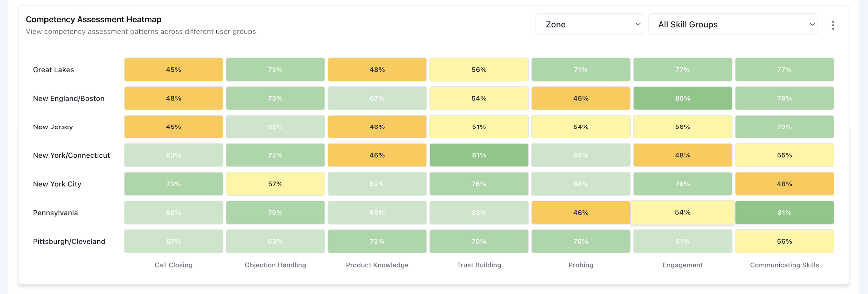Click the Objection Handling column label
The width and height of the screenshot is (868, 294).
[275, 265]
